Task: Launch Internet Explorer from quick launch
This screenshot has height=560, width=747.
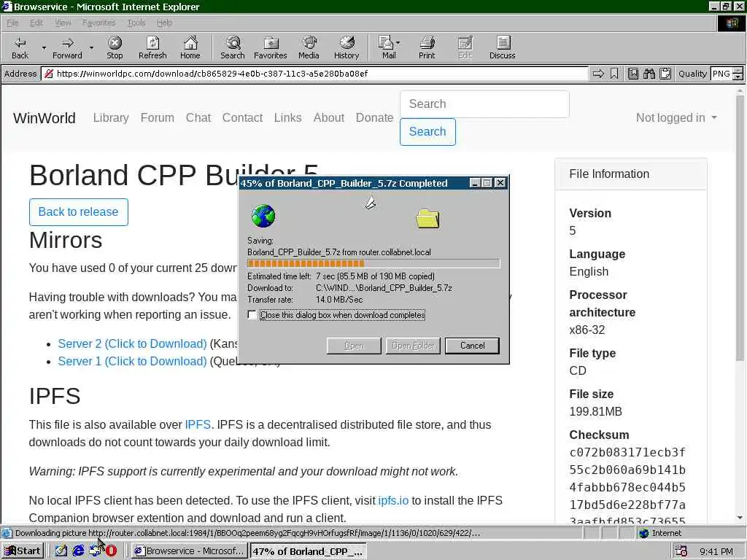Action: pos(78,551)
